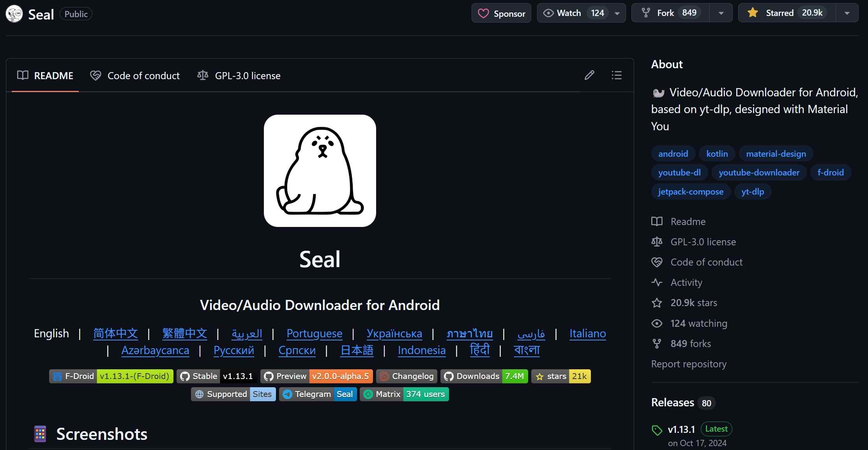Open the Releases 80 heading link

point(683,402)
